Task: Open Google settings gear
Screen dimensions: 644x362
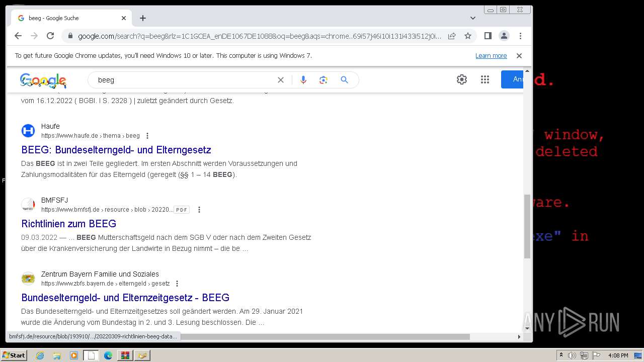Action: pyautogui.click(x=462, y=79)
